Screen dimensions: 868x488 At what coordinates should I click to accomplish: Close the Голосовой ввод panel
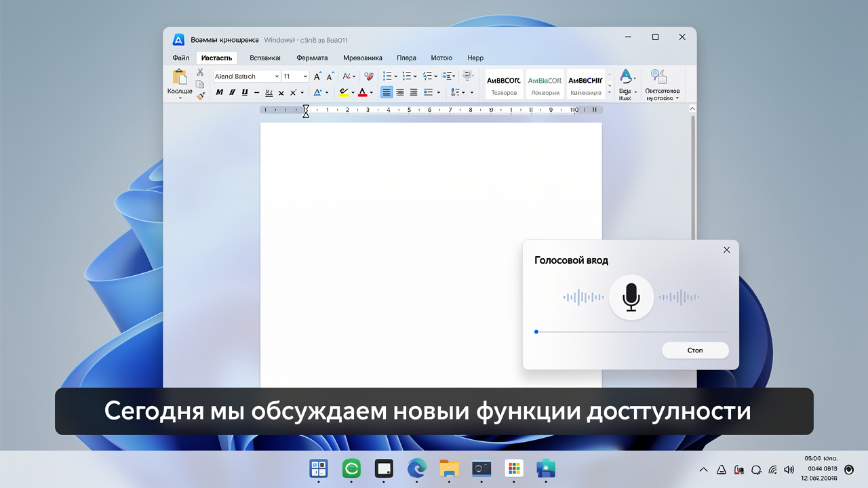pyautogui.click(x=727, y=250)
